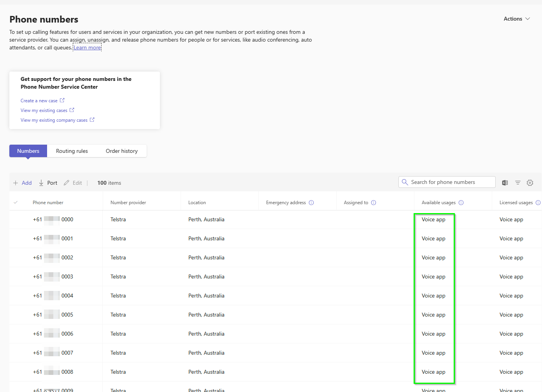Image resolution: width=542 pixels, height=392 pixels.
Task: Click Perth, Australia in the 0008 row
Action: [x=206, y=372]
